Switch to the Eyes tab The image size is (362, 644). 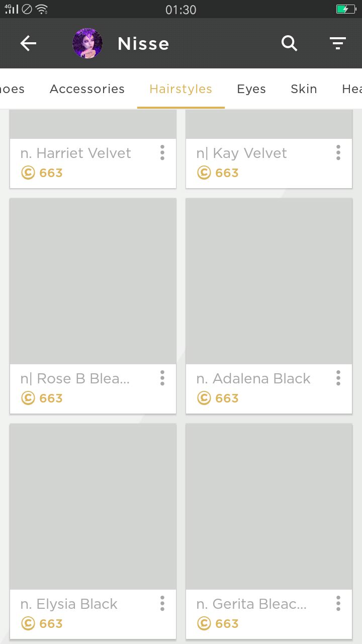pyautogui.click(x=251, y=89)
